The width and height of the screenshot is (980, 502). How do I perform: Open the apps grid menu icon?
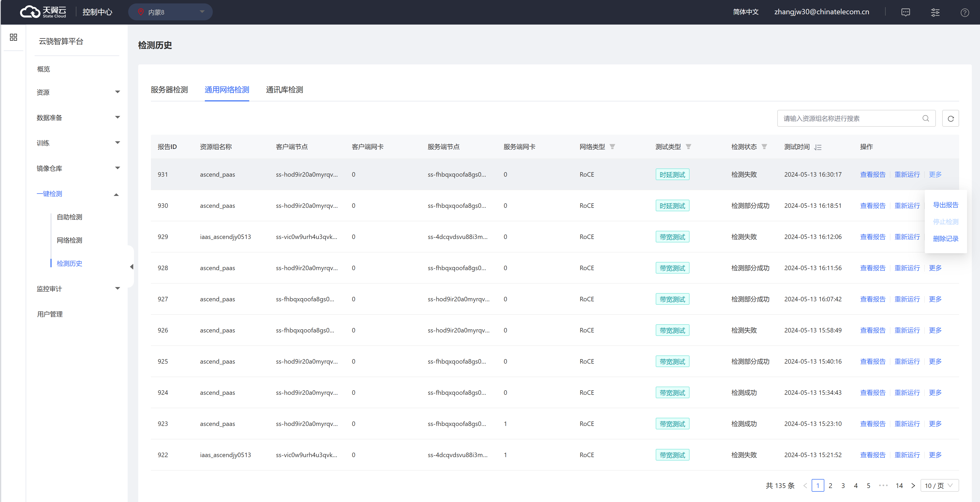(x=13, y=37)
